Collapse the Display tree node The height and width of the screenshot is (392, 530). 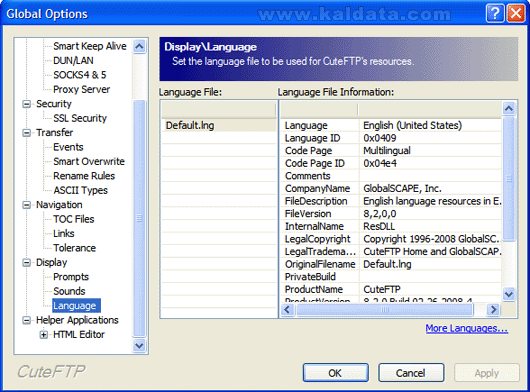pos(26,263)
